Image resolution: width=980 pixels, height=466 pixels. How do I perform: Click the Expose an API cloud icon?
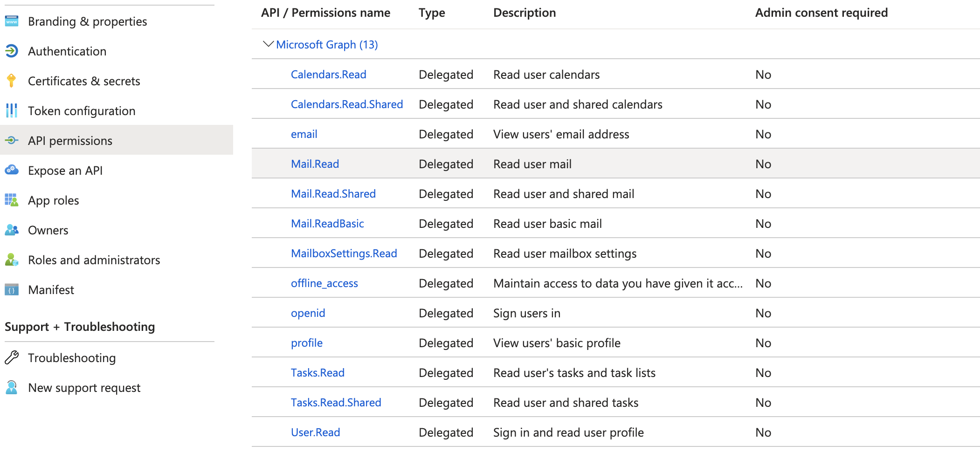(x=12, y=170)
